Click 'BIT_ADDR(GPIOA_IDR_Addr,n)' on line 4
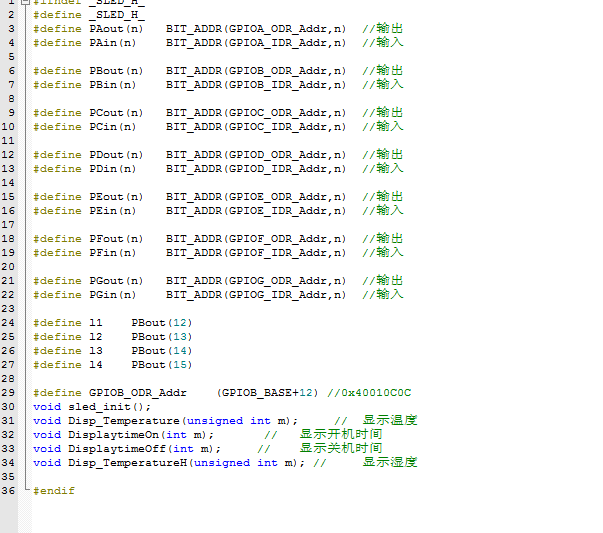603x533 pixels. (x=256, y=43)
